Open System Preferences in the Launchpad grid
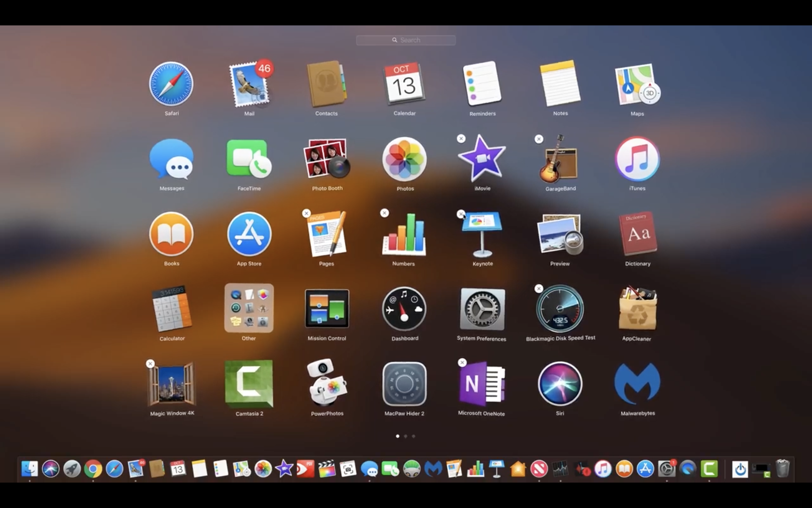The height and width of the screenshot is (508, 812). pyautogui.click(x=482, y=309)
